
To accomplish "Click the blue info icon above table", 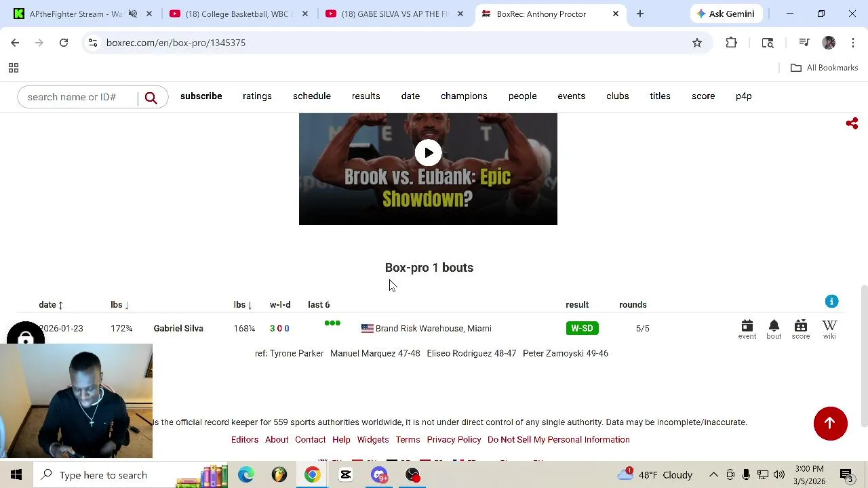I will (831, 302).
